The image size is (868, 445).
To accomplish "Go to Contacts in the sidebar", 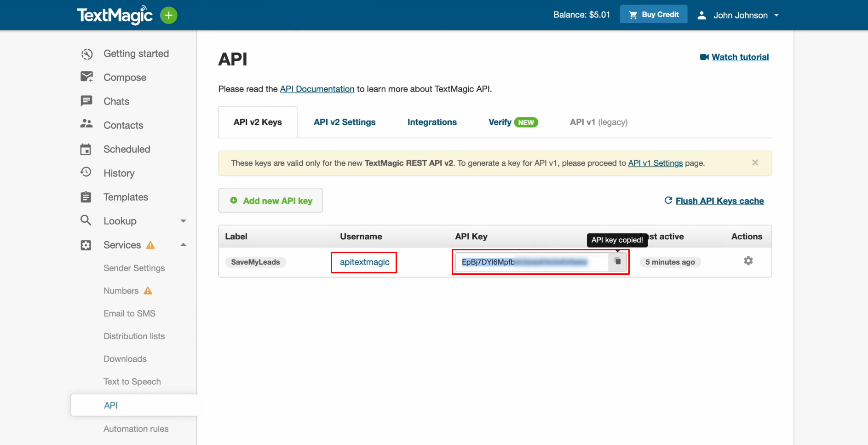I will point(123,125).
